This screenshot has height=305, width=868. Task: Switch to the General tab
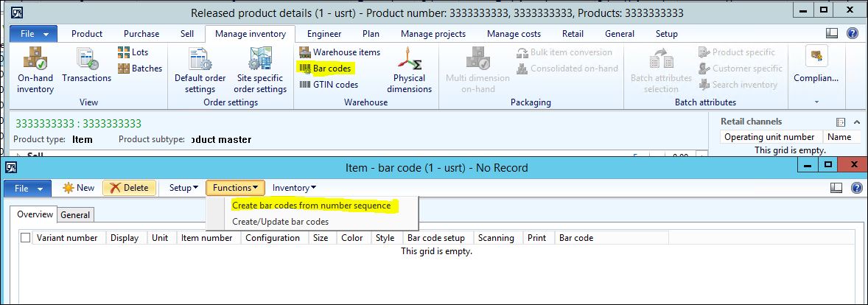[75, 215]
